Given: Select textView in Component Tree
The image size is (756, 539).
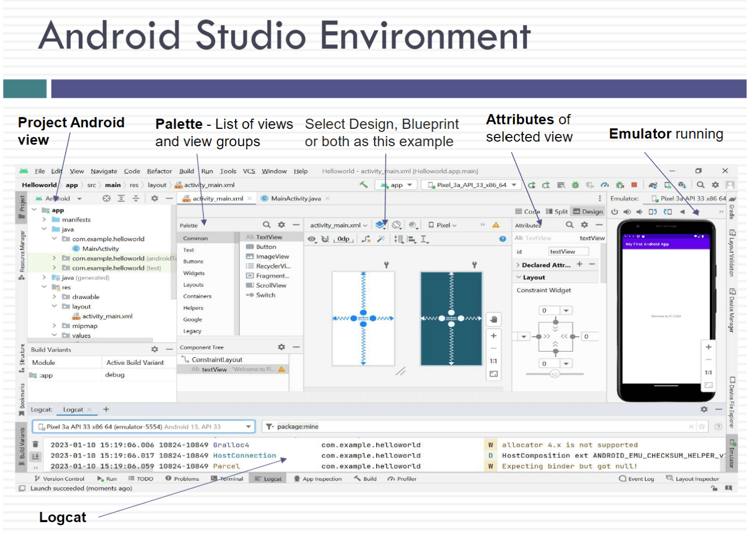Looking at the screenshot, I should click(233, 369).
